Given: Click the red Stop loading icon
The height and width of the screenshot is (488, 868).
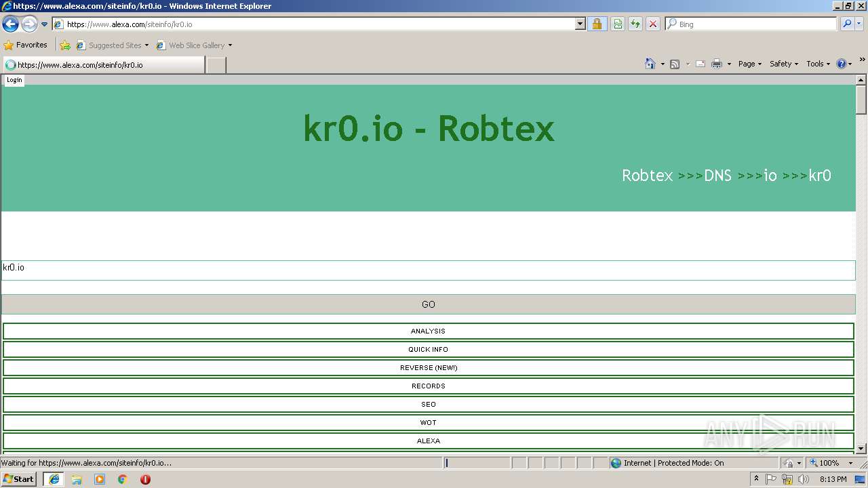Looking at the screenshot, I should pyautogui.click(x=653, y=24).
